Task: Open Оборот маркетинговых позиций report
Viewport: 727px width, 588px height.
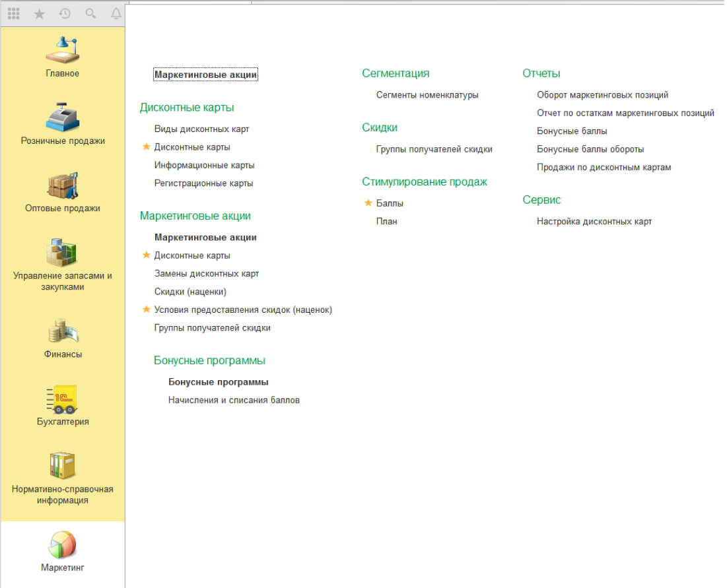Action: (602, 95)
